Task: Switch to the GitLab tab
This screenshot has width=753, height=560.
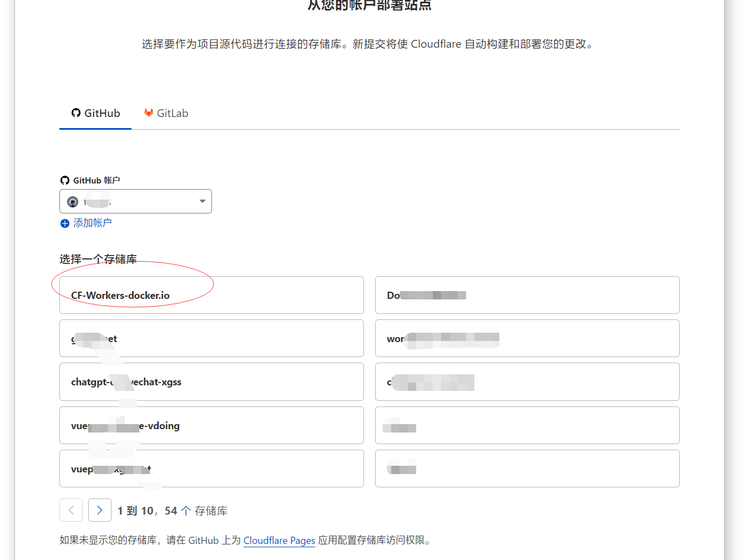Action: (166, 113)
